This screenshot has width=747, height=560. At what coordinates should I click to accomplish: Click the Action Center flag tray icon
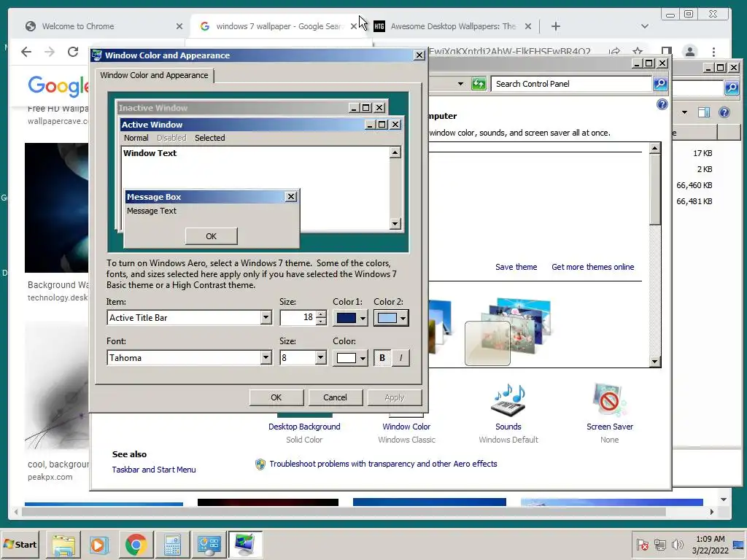[642, 545]
